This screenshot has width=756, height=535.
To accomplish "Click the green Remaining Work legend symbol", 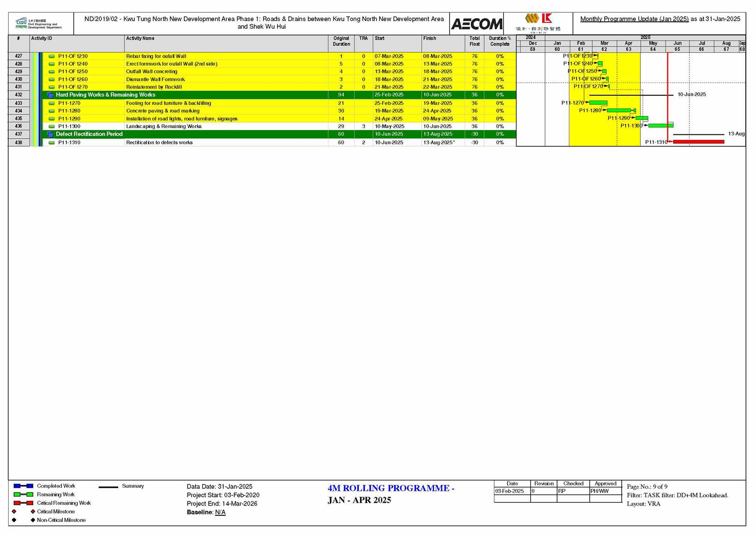I will click(23, 495).
